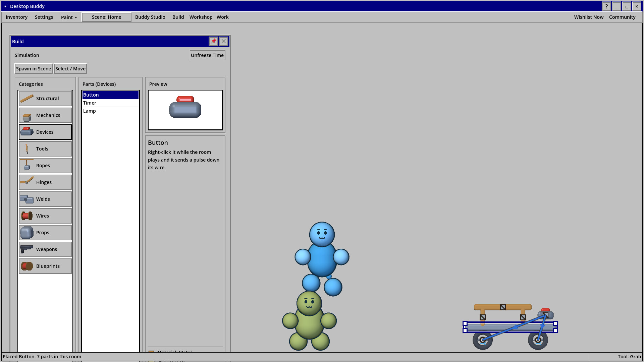The image size is (644, 362).
Task: Open the Blueprints category
Action: coord(45,266)
